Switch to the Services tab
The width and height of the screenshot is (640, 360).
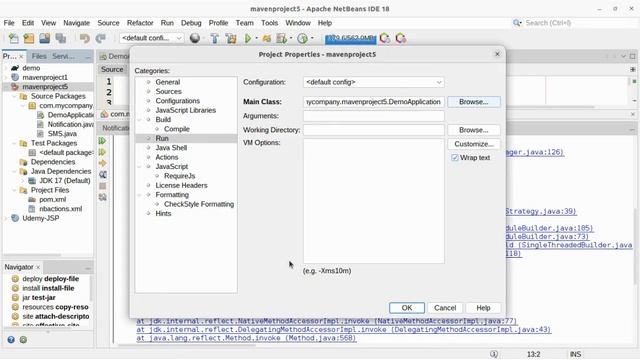pos(63,56)
